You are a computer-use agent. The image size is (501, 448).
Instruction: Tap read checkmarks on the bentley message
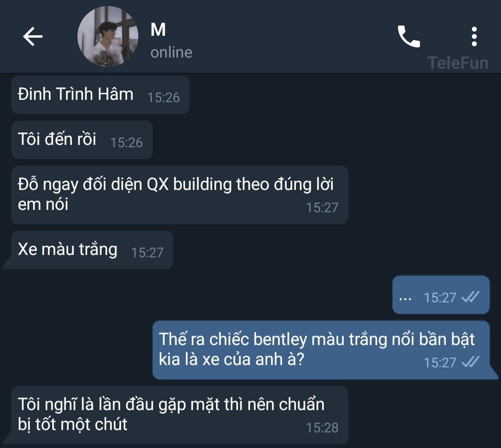471,362
